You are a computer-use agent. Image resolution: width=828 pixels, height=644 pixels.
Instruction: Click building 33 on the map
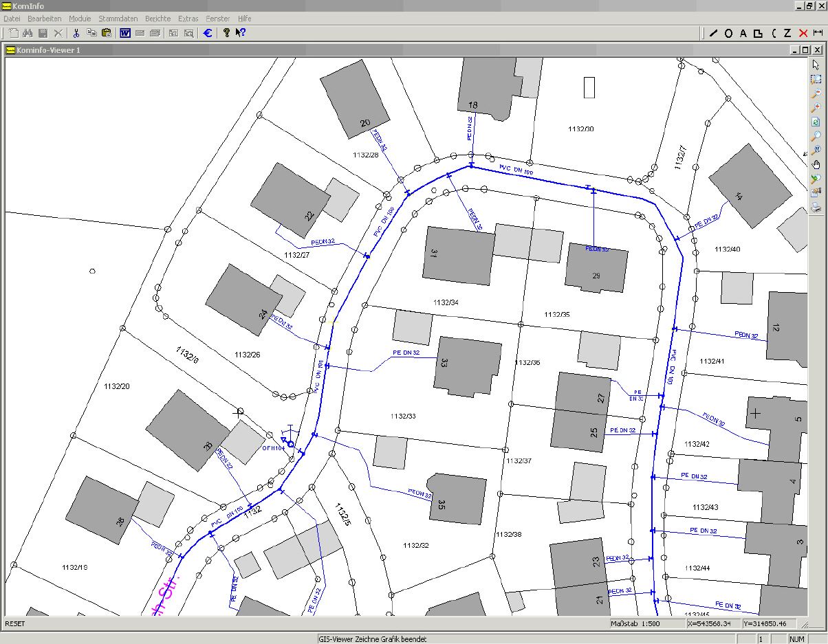(x=468, y=366)
